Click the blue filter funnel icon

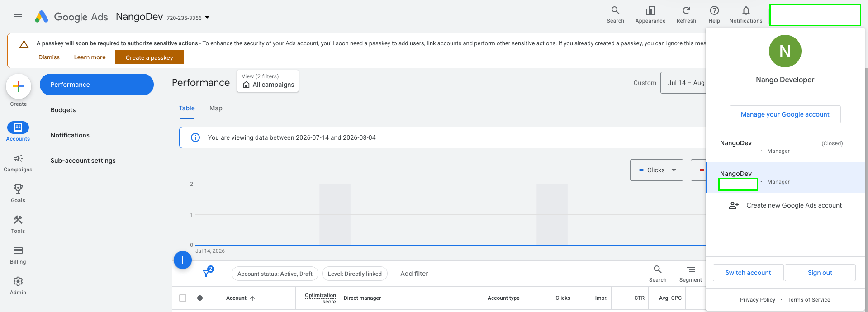click(x=207, y=273)
